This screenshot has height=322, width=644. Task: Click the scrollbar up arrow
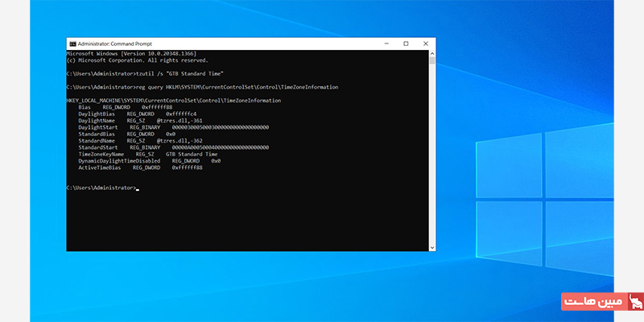tap(432, 52)
